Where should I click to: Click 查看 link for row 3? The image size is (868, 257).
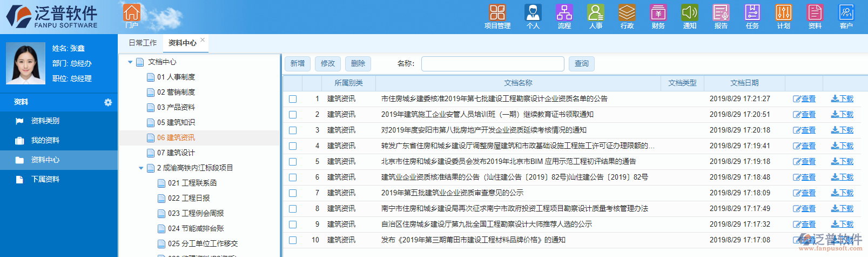pyautogui.click(x=804, y=130)
